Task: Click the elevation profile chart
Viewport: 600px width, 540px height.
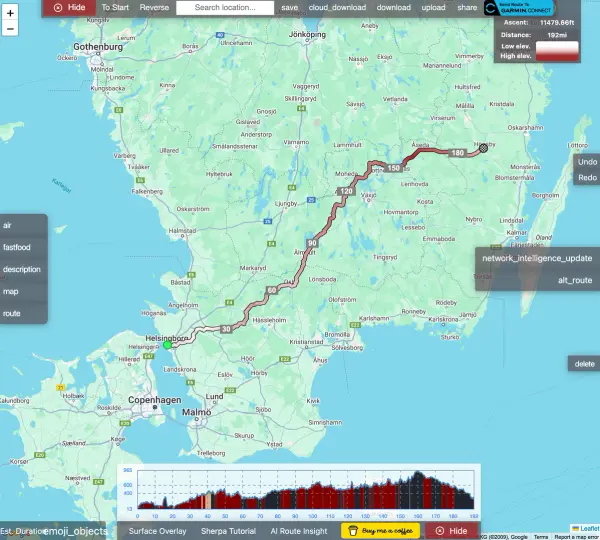Action: [305, 490]
